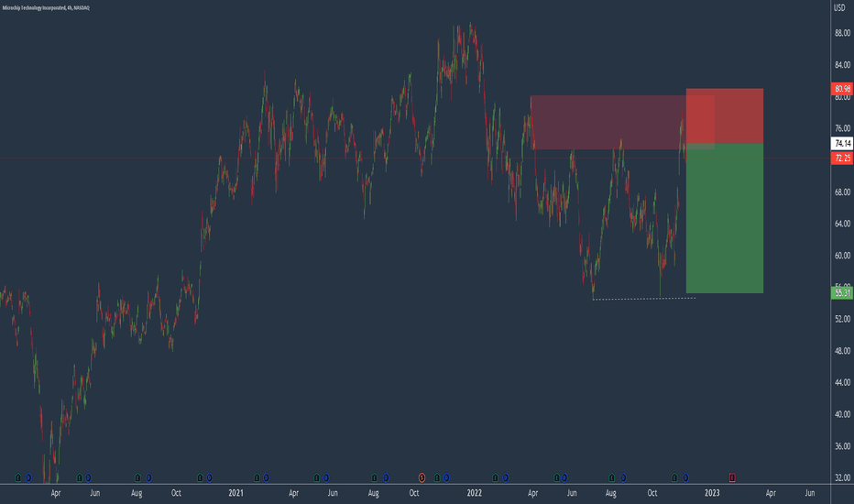Open the dividend marker after the 2021 label
Image resolution: width=854 pixels, height=504 pixels.
point(267,477)
